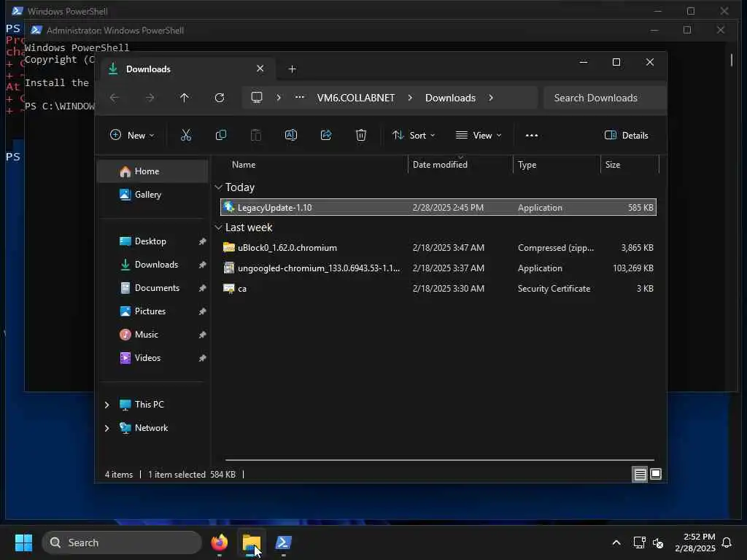The width and height of the screenshot is (747, 560).
Task: Open Music in the sidebar
Action: 152,334
